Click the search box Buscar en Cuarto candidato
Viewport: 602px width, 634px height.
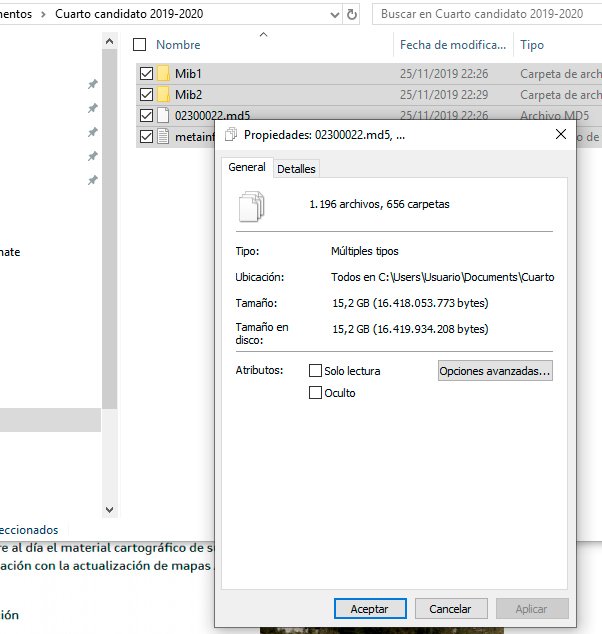pos(485,15)
